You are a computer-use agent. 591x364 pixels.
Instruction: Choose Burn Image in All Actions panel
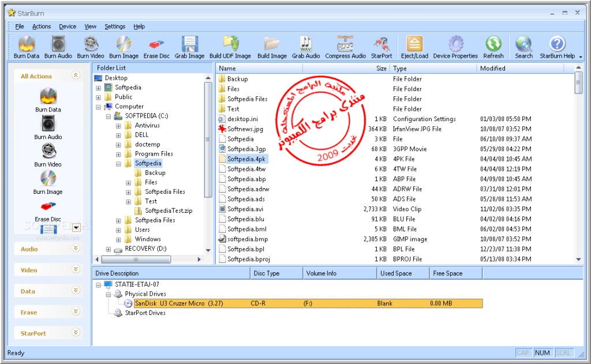pyautogui.click(x=48, y=182)
